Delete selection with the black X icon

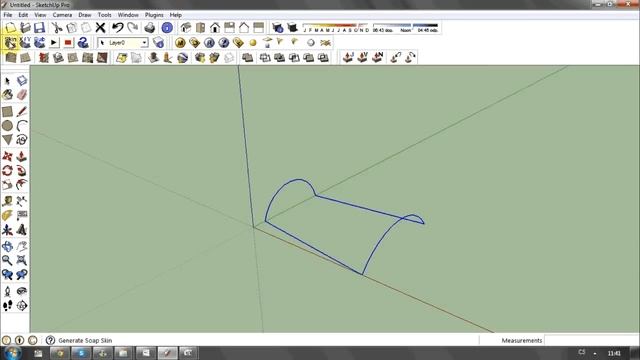100,28
